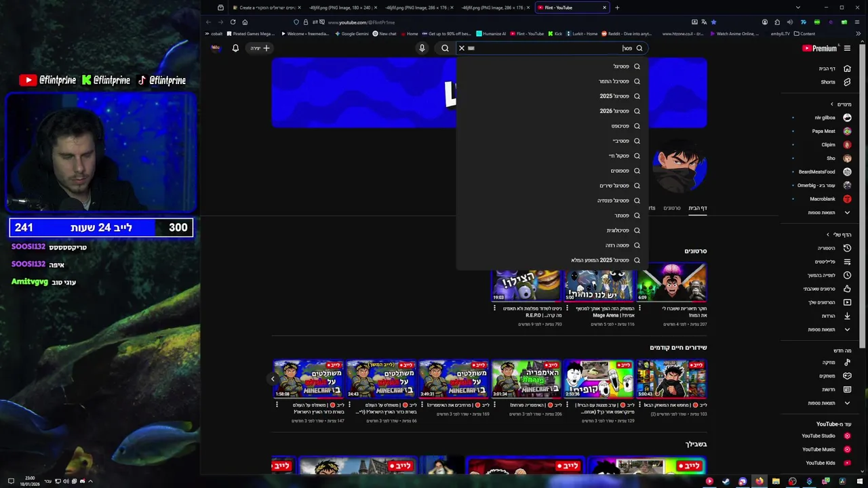Open the Home icon in YouTube sidebar
The width and height of the screenshot is (868, 488).
[847, 68]
